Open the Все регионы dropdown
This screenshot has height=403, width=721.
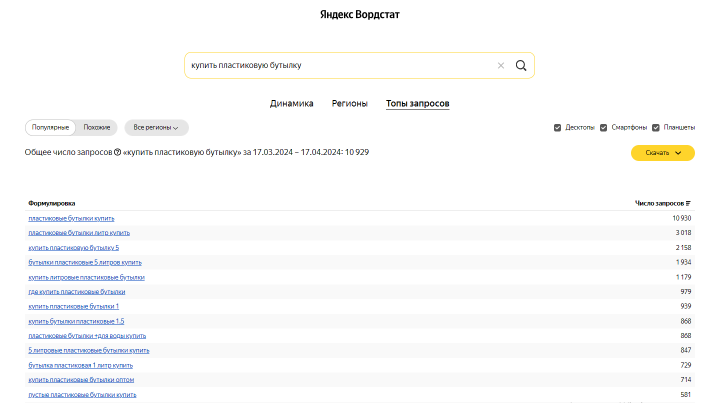pos(156,127)
